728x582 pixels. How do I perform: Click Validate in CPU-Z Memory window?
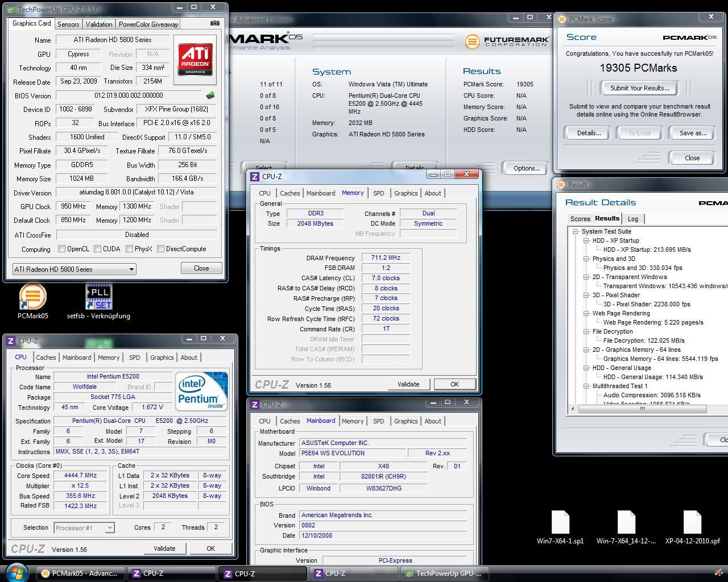408,384
